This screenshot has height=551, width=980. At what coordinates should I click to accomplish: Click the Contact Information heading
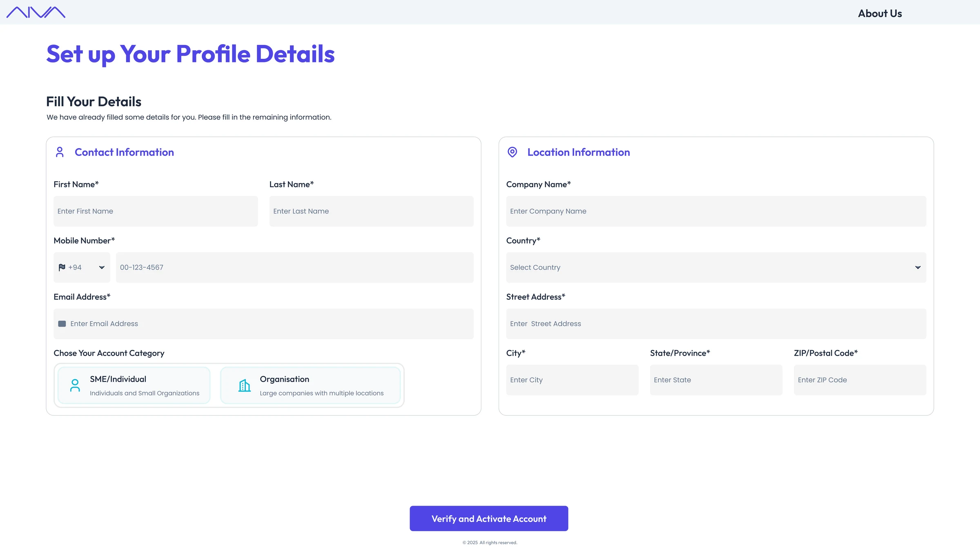(x=124, y=152)
